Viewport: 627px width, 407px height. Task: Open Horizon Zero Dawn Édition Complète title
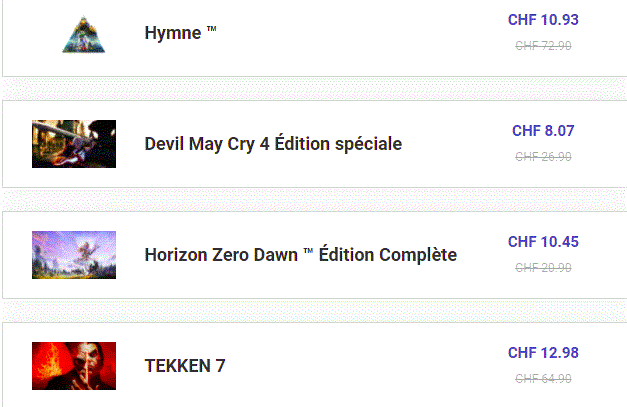click(x=301, y=255)
